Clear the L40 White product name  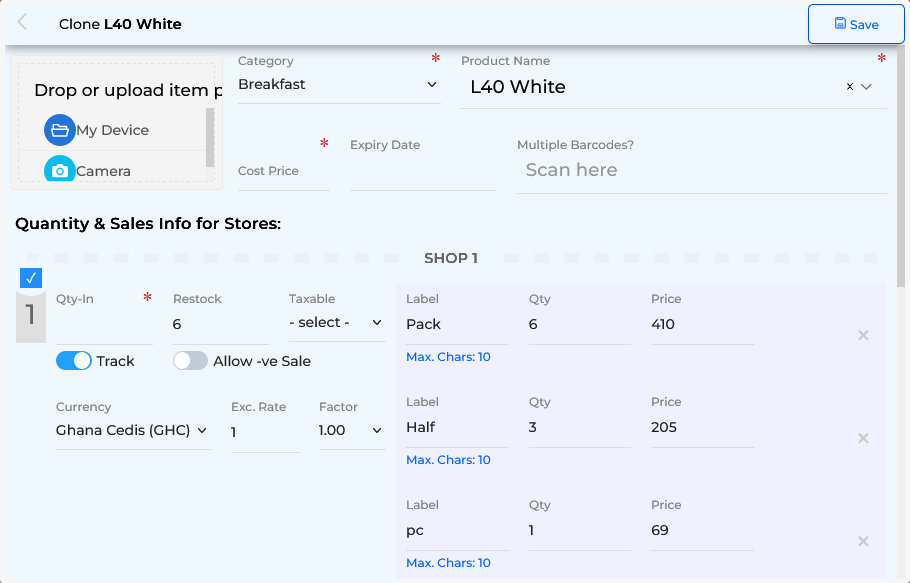tap(850, 87)
